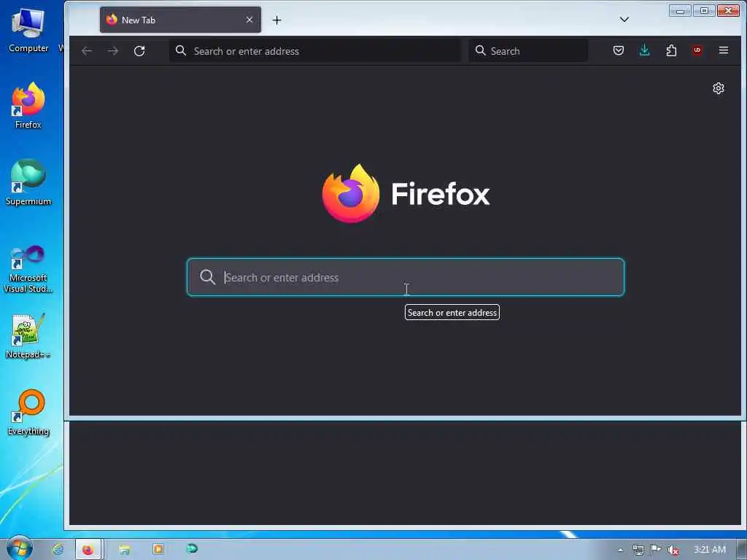Launch Internet Explorer from the taskbar
The height and width of the screenshot is (560, 747).
[58, 549]
